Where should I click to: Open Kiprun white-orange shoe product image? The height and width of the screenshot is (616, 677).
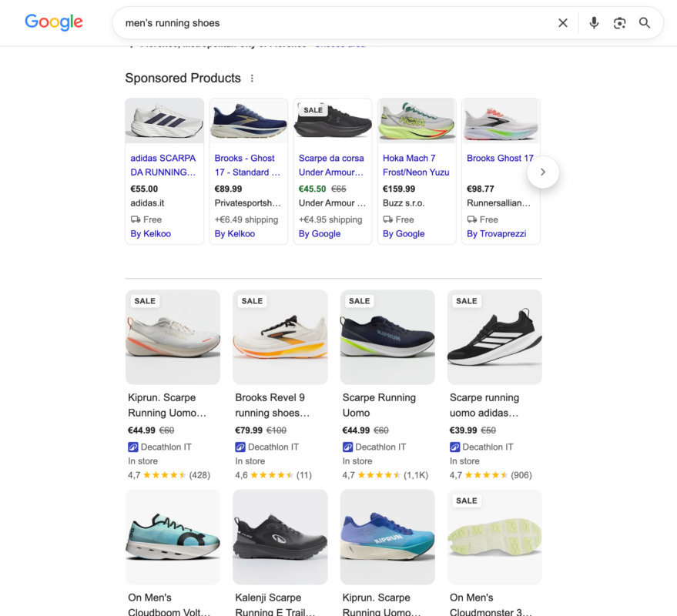click(x=173, y=337)
